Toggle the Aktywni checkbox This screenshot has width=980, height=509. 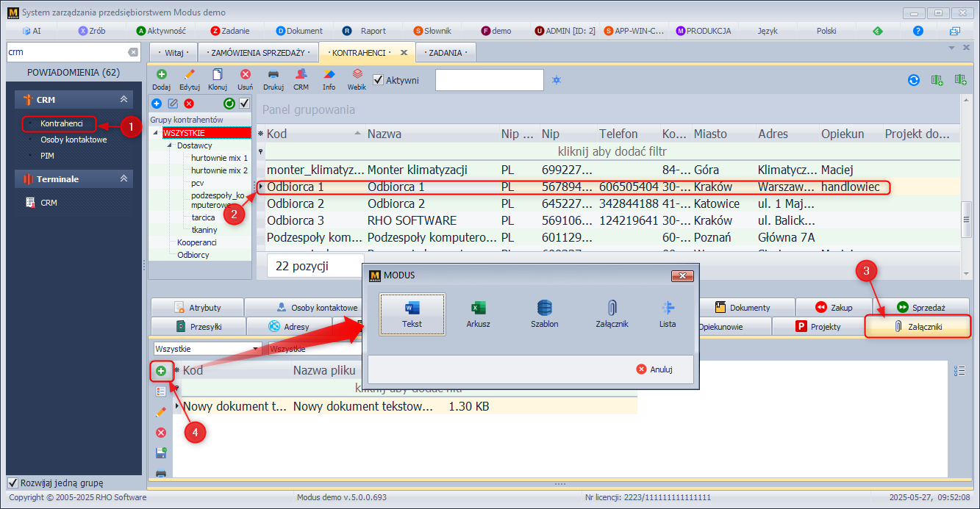tap(379, 80)
